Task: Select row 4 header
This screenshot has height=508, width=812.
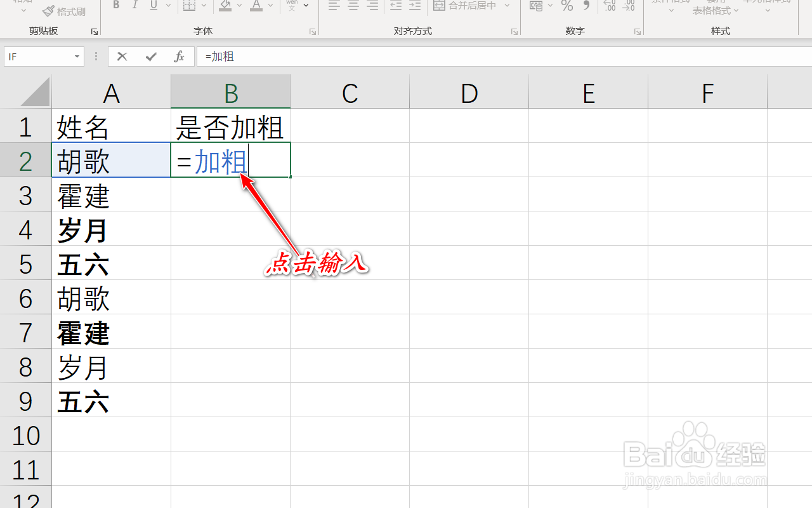Action: [25, 229]
